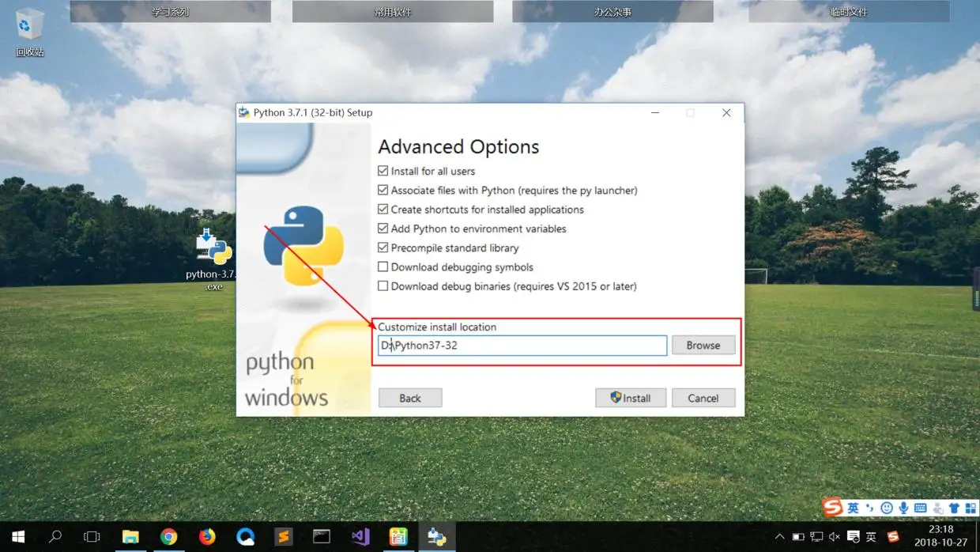Open the colorful notepad app on taskbar

click(398, 537)
